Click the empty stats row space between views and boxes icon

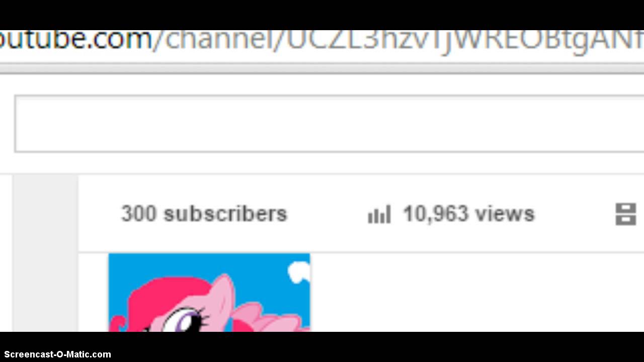pyautogui.click(x=575, y=214)
